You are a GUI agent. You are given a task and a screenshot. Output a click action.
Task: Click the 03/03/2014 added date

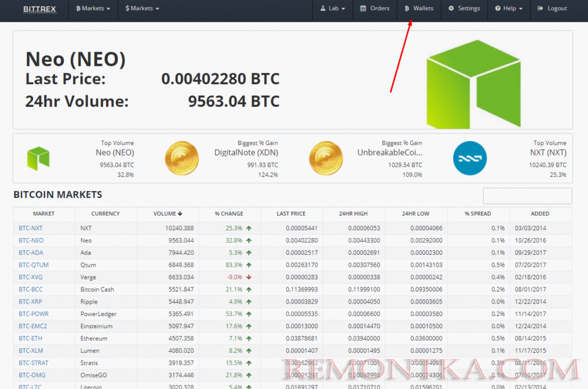(530, 228)
